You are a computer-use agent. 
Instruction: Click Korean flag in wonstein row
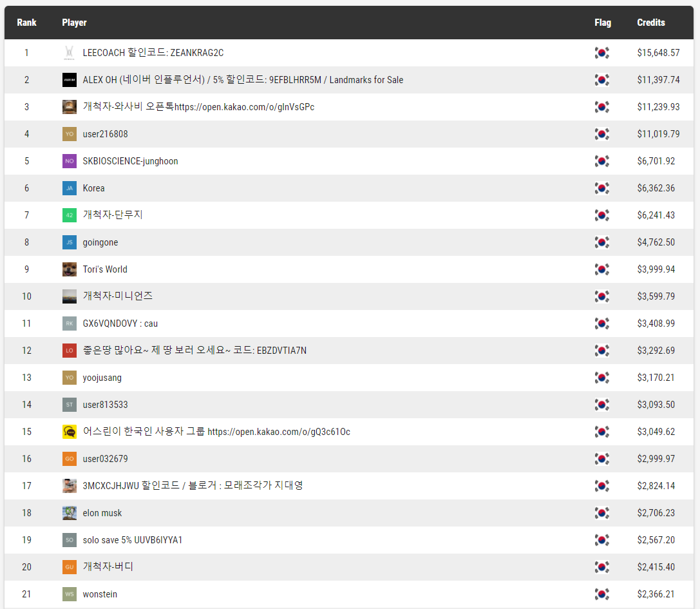(x=601, y=594)
